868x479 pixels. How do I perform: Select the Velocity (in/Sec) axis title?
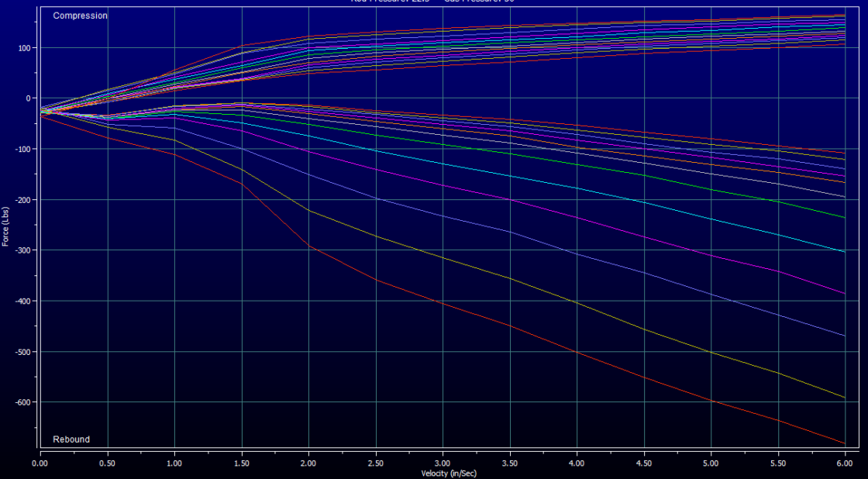441,472
